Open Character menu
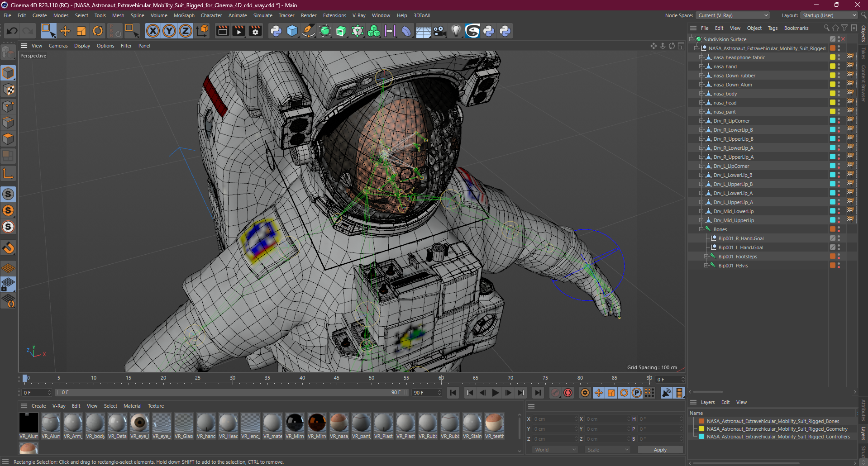This screenshot has height=466, width=868. [211, 15]
